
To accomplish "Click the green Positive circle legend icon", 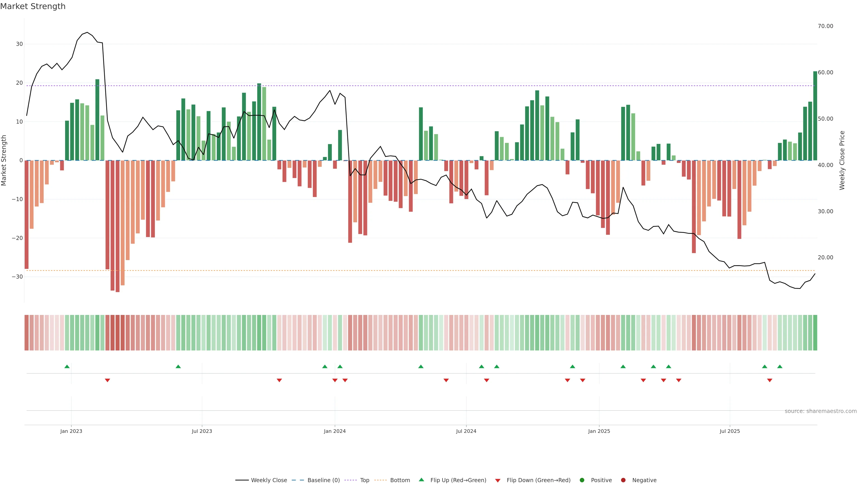I will [582, 480].
